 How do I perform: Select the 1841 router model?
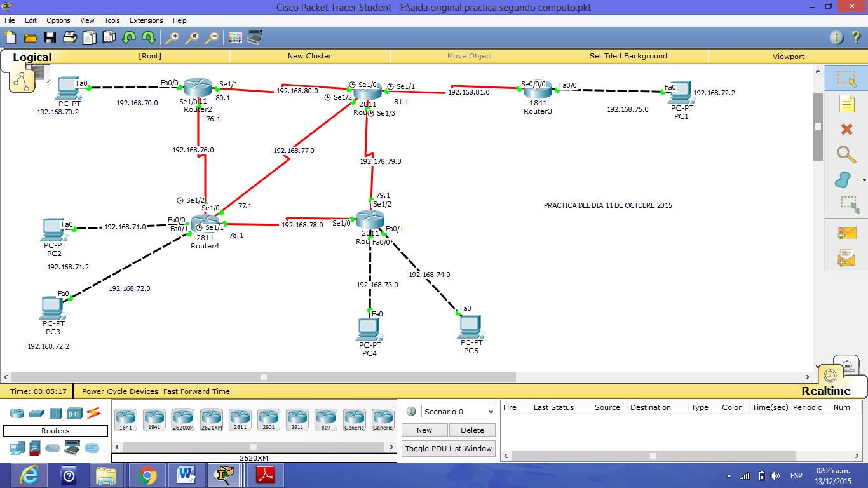(125, 419)
